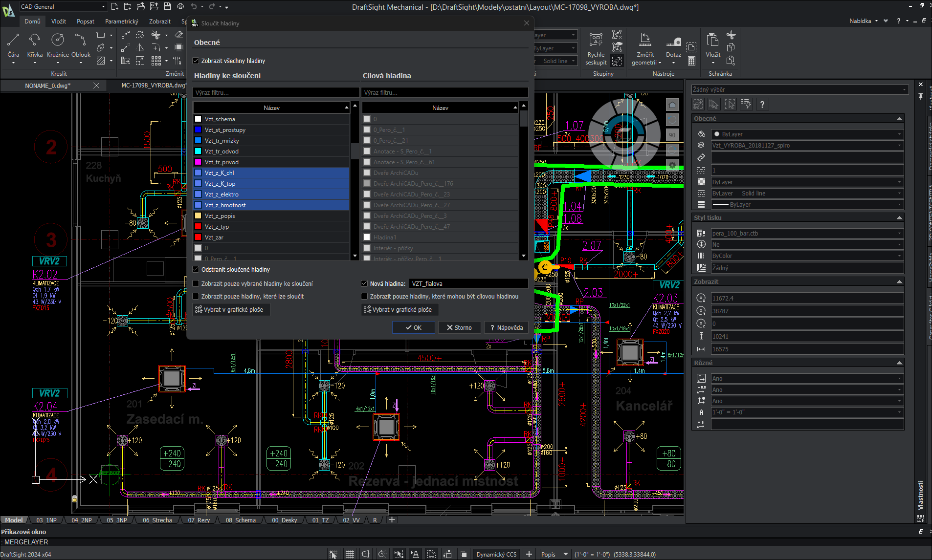
Task: Switch to the 08_Schema sheet tab
Action: point(240,520)
